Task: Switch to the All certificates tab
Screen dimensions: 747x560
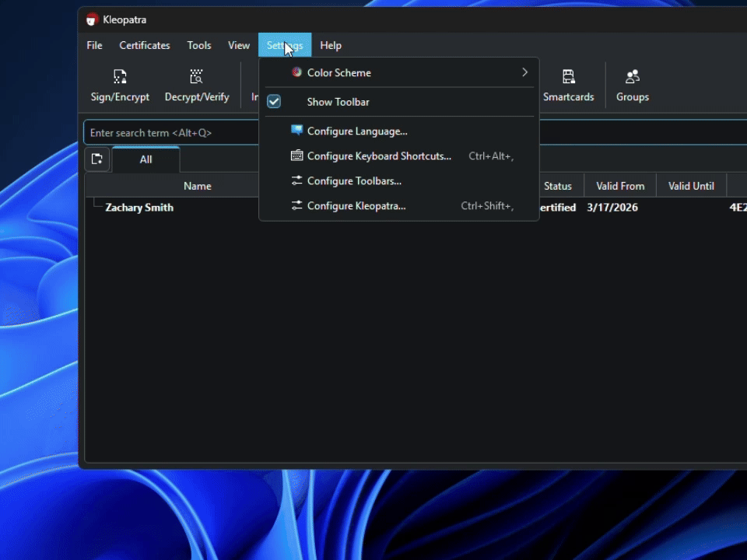Action: (146, 159)
